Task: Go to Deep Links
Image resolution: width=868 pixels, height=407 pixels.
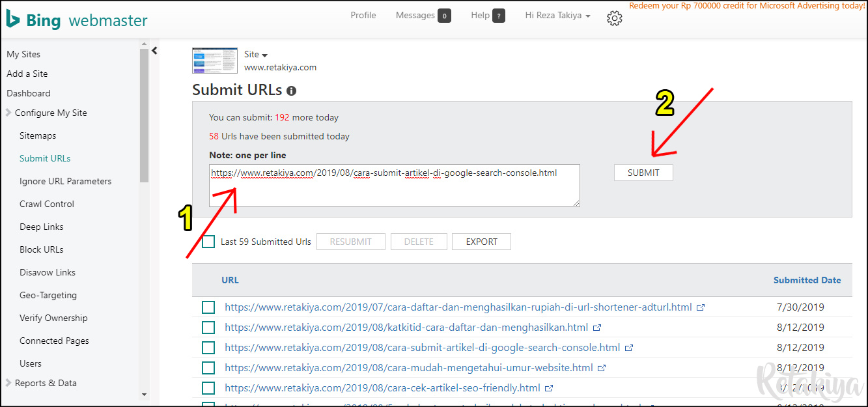Action: coord(42,227)
